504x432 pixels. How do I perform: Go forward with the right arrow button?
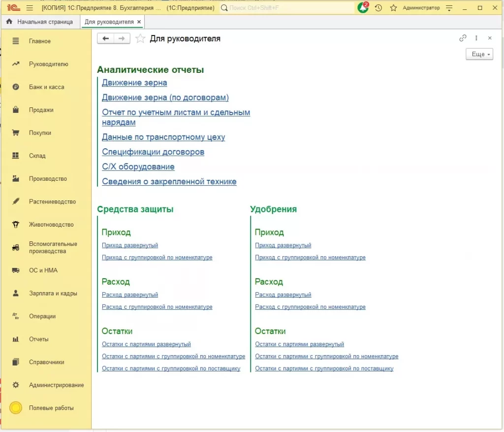click(122, 38)
